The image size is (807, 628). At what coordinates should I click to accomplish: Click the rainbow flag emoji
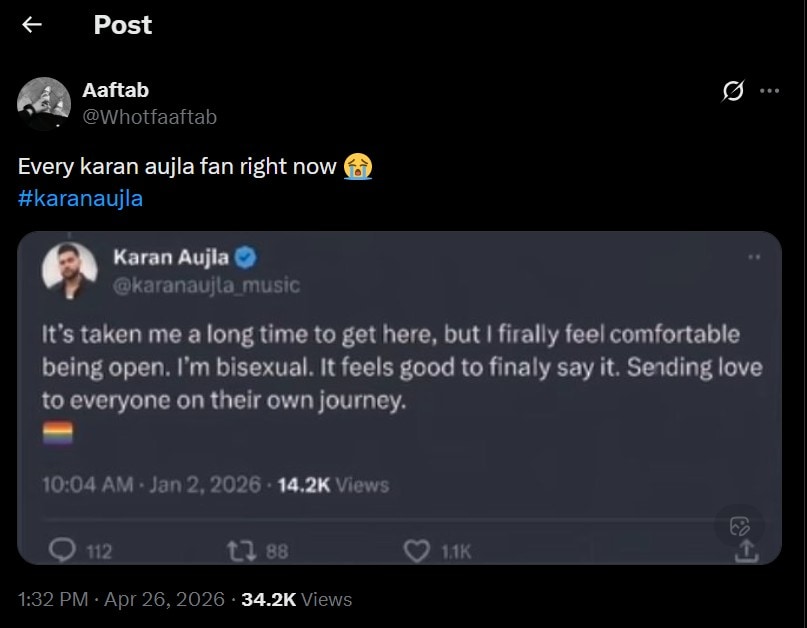pos(56,430)
